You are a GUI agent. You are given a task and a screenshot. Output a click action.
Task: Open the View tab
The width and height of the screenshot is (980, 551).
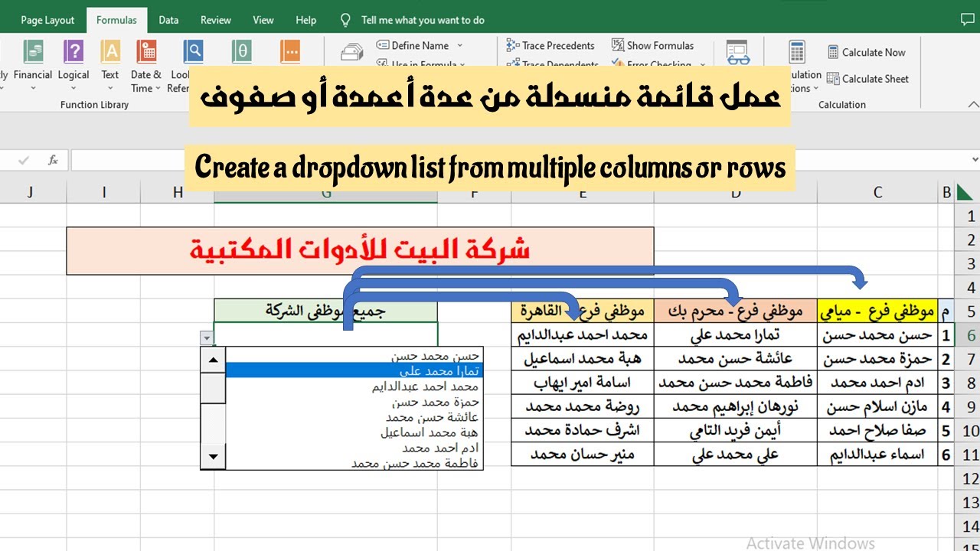click(x=263, y=20)
